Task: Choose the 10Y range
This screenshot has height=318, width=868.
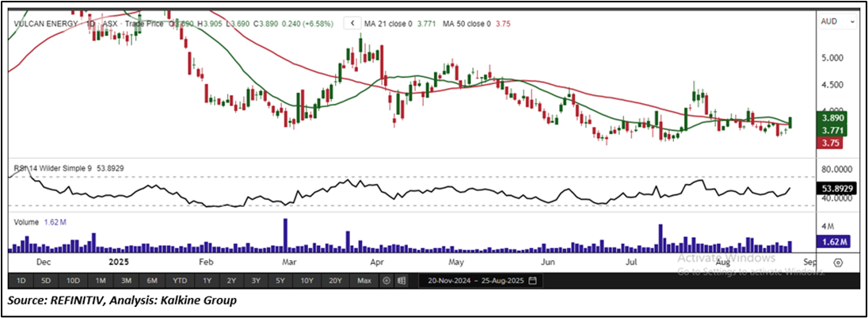Action: [307, 280]
